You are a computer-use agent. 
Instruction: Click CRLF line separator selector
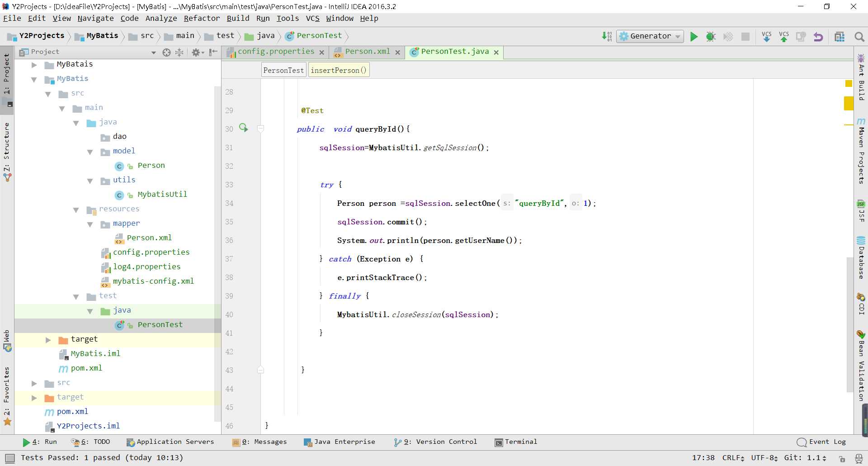pos(733,458)
